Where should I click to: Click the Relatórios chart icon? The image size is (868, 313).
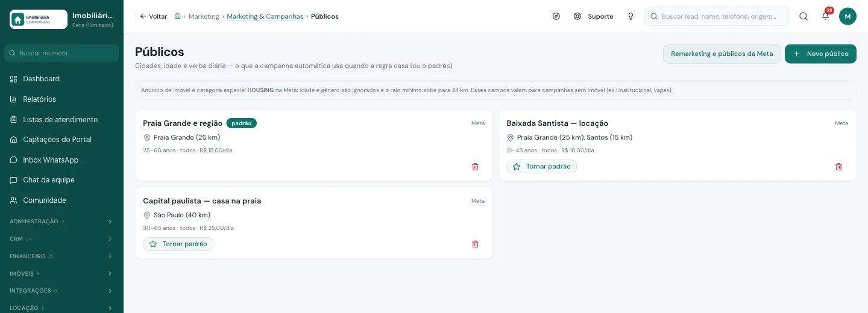14,99
